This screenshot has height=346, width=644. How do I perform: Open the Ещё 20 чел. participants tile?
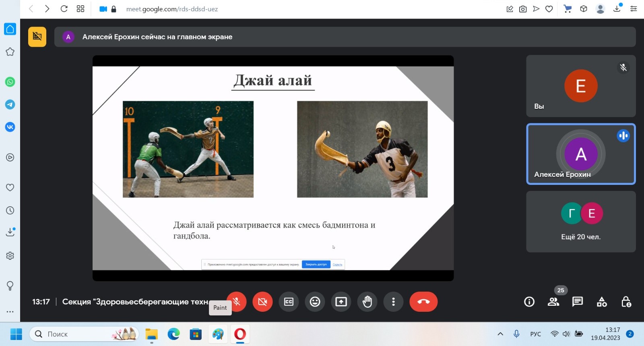point(581,222)
